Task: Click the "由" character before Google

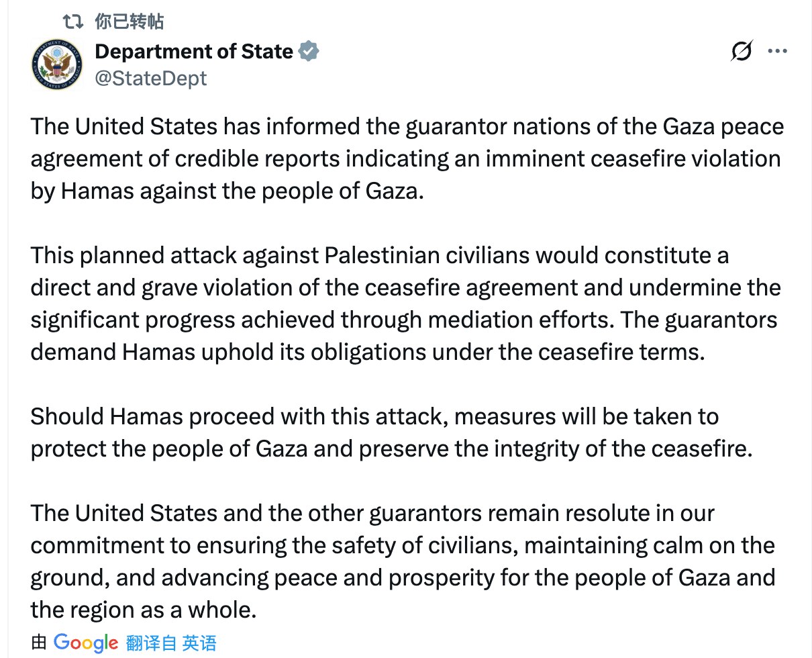Action: pos(39,643)
